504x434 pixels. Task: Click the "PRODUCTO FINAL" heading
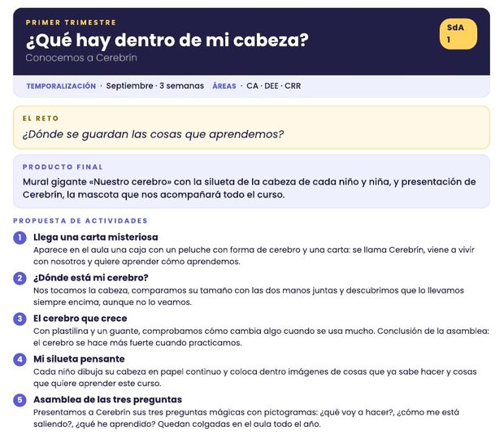click(x=63, y=167)
